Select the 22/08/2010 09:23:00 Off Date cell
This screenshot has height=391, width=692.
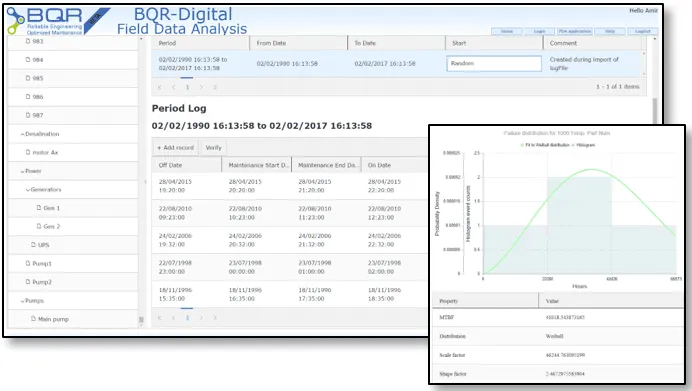pos(187,213)
